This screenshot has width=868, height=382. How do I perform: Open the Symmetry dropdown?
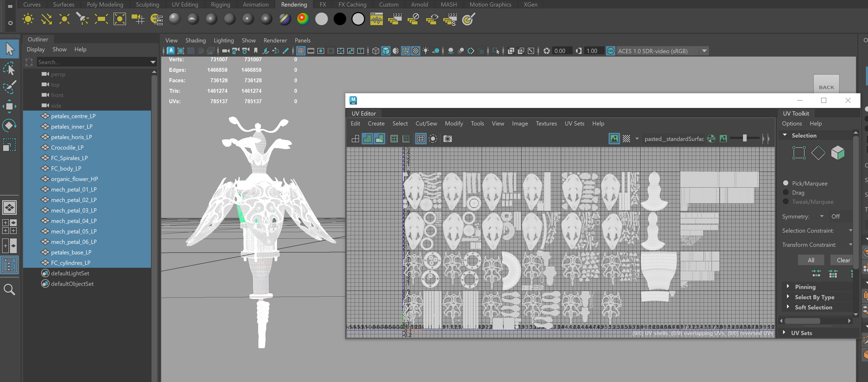822,216
